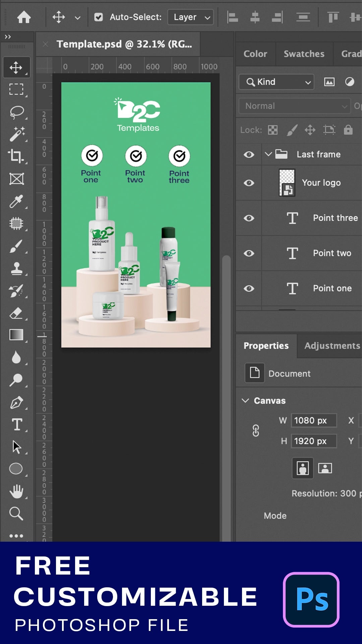Hide the Your logo layer
This screenshot has height=644, width=362.
249,183
